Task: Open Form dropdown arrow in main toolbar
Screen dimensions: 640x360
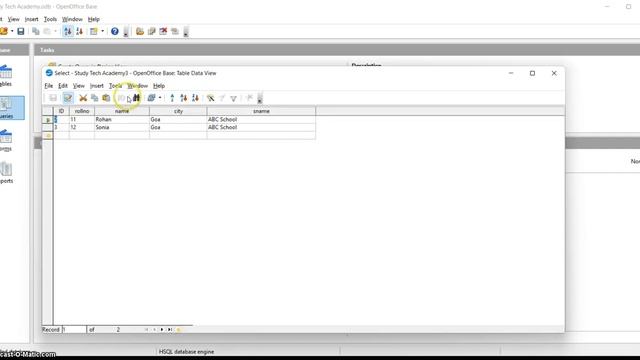Action: 102,31
